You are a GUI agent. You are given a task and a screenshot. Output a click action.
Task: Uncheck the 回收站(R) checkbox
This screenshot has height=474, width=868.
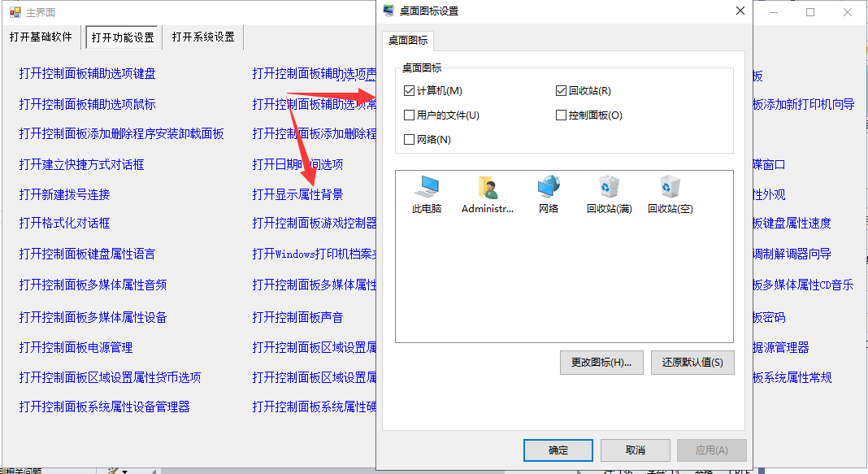pyautogui.click(x=561, y=91)
